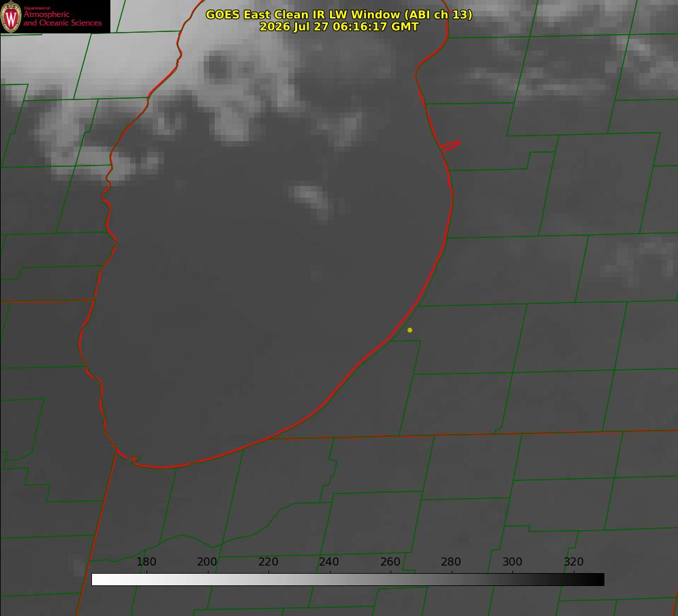Click the dark circular hole in the northern cloud
The image size is (678, 616).
click(x=216, y=67)
